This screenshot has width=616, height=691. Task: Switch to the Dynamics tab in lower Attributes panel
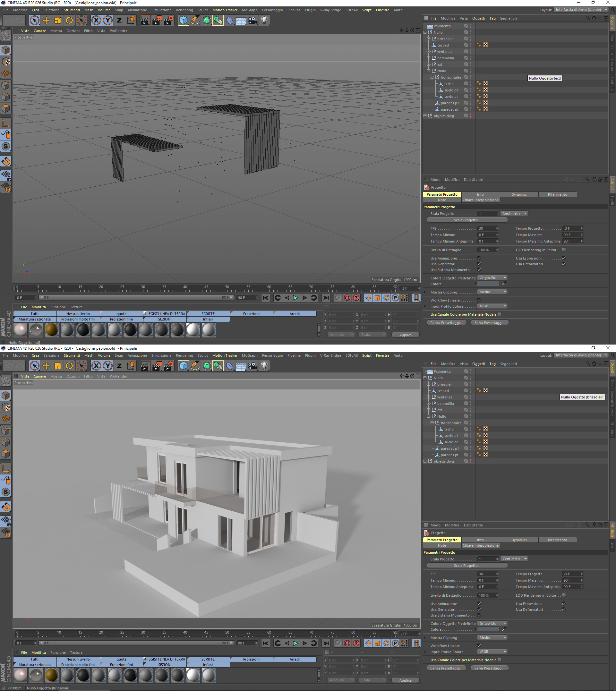point(519,540)
